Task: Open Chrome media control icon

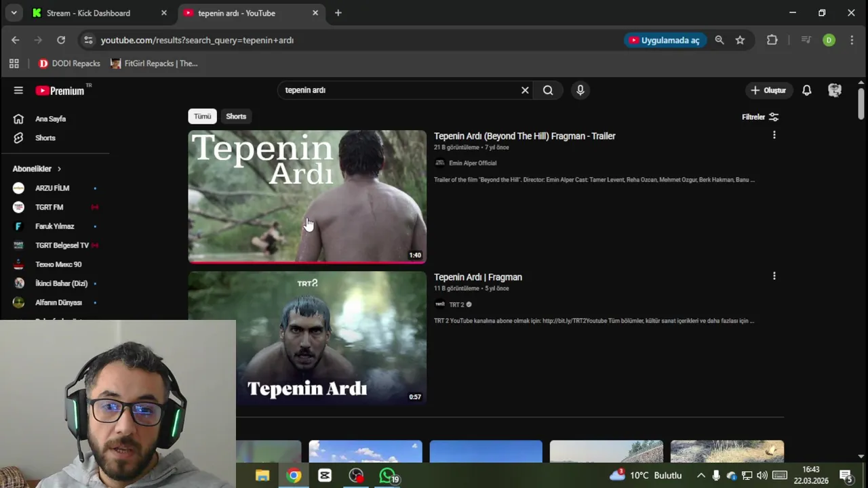Action: pos(806,40)
